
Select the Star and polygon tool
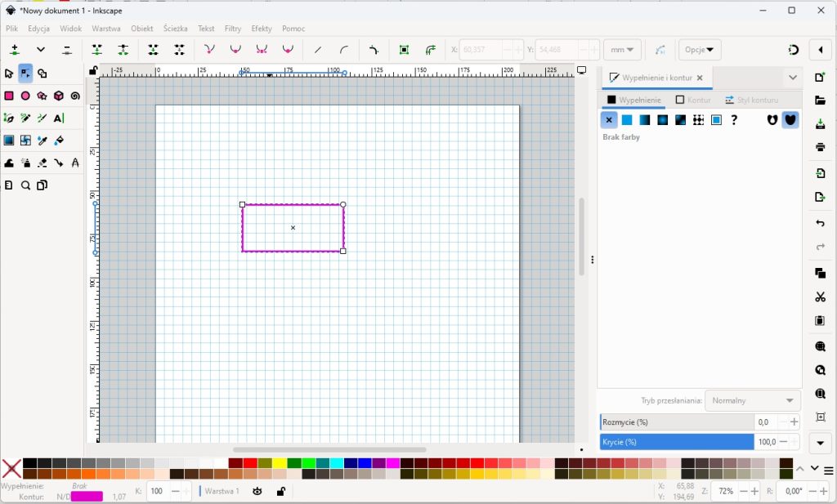coord(43,96)
